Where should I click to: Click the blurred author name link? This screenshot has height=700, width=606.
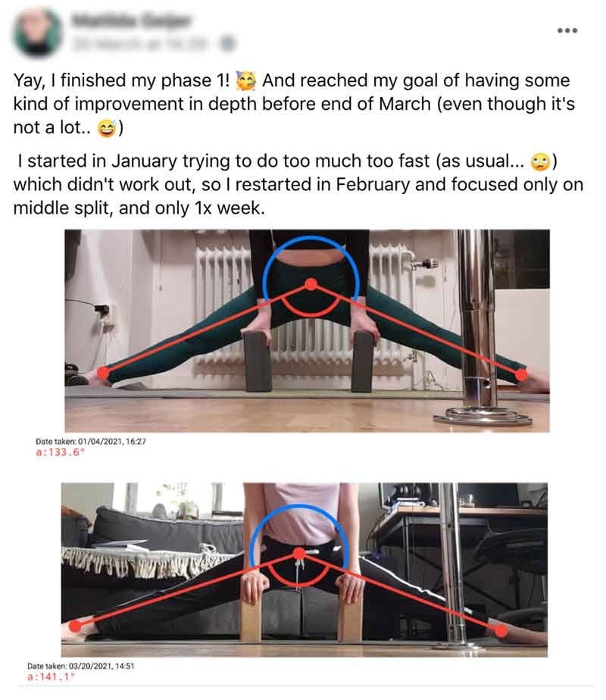(x=131, y=20)
